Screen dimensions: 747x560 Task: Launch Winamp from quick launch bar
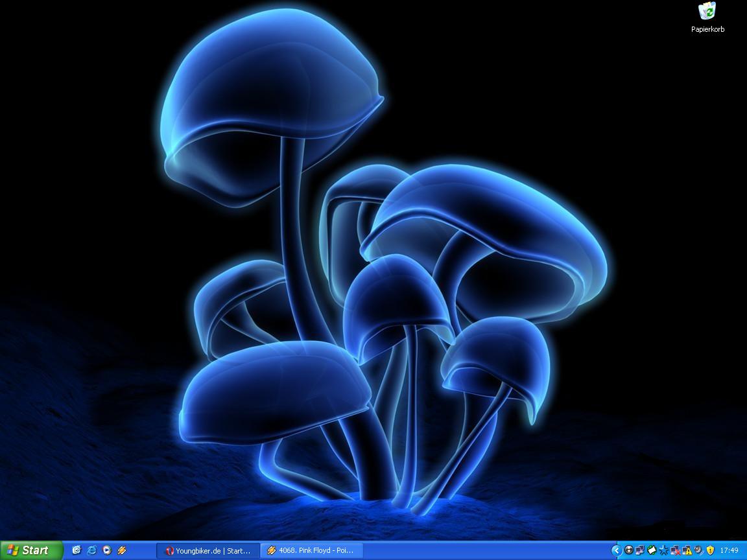(x=122, y=550)
